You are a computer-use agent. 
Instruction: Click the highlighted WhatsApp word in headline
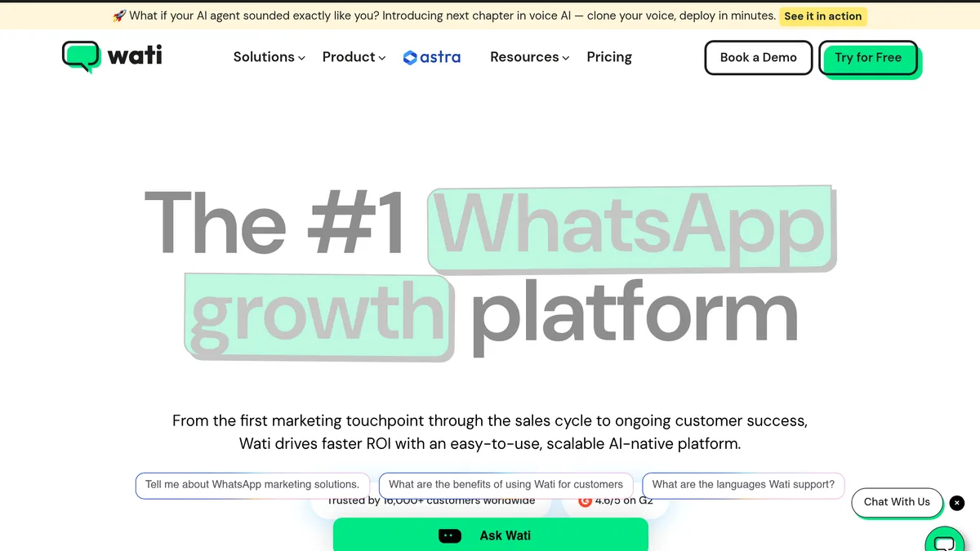[630, 227]
